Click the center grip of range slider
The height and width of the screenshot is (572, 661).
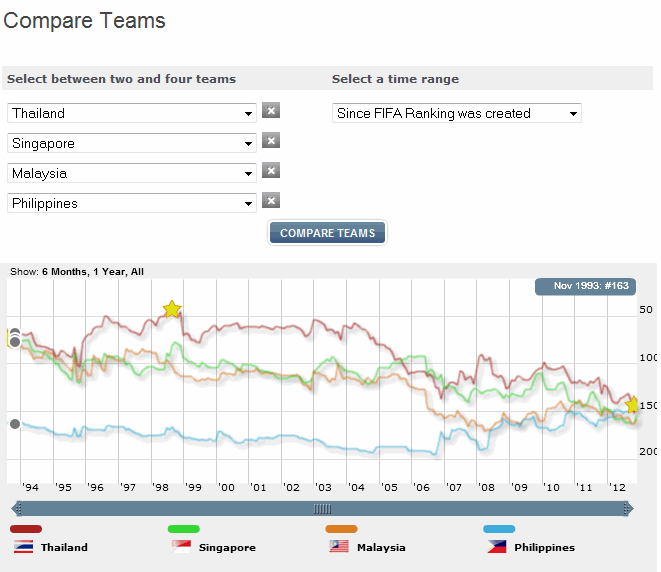tap(322, 509)
